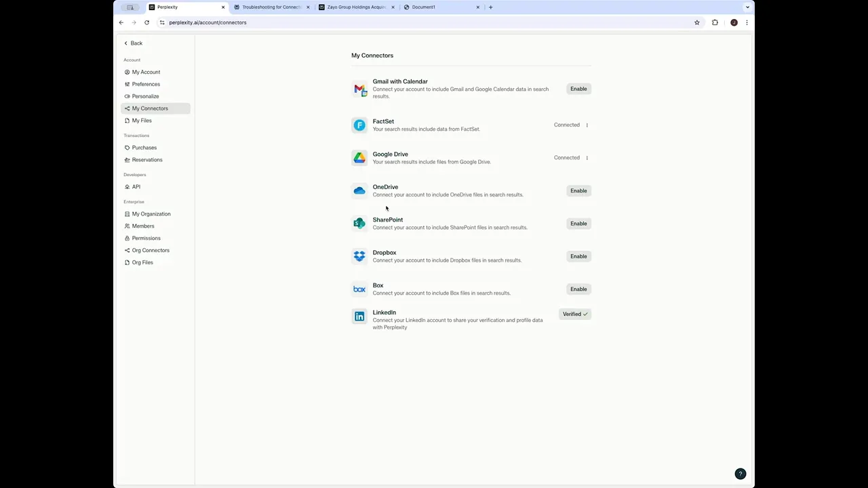Open Purchases in sidebar
The image size is (868, 488).
pyautogui.click(x=155, y=148)
